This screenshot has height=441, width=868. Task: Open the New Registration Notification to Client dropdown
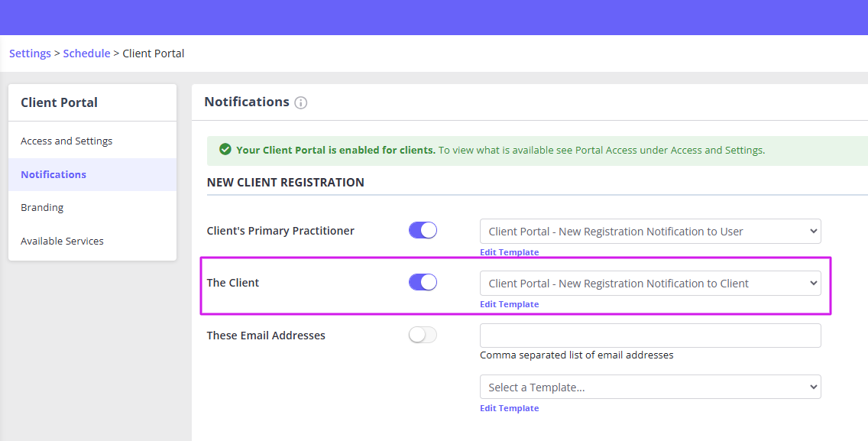tap(649, 283)
